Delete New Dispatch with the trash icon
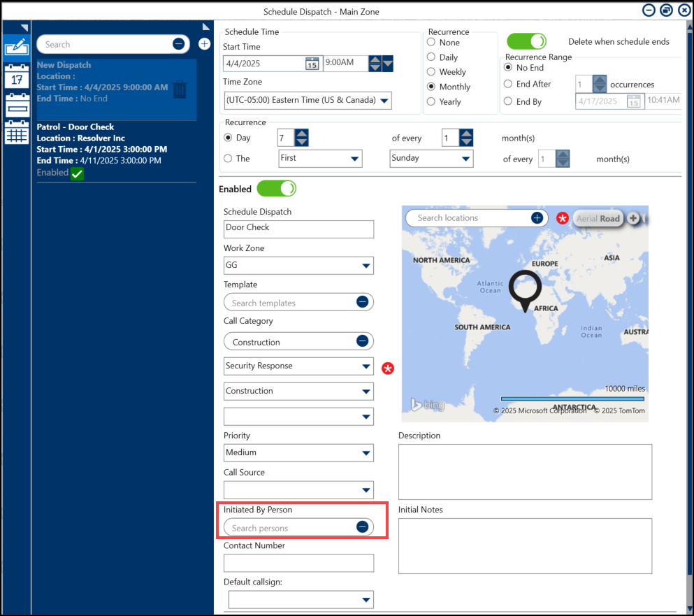694x616 pixels. pos(180,89)
